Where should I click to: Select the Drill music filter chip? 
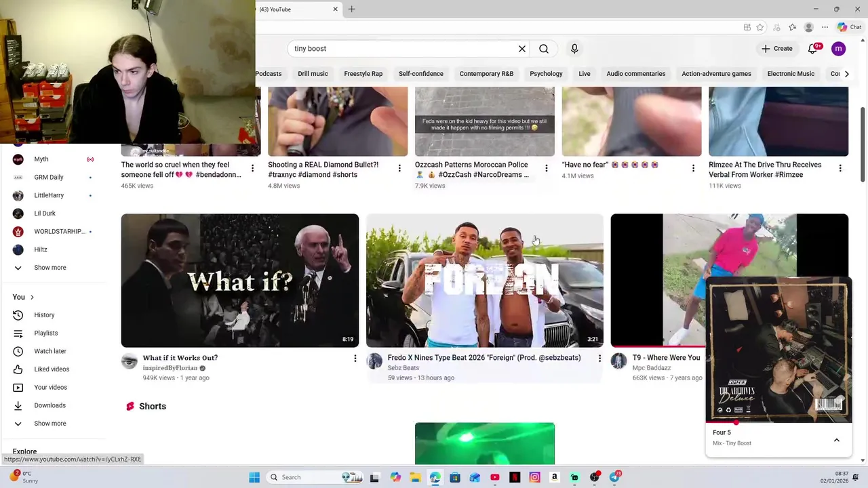pyautogui.click(x=313, y=74)
